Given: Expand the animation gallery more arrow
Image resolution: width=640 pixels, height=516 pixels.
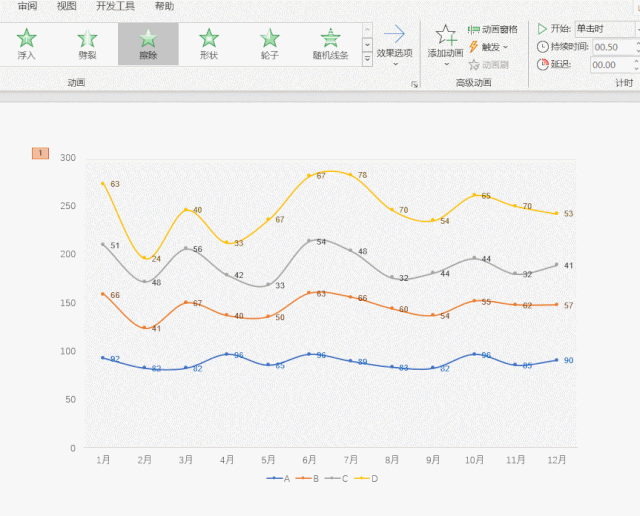Looking at the screenshot, I should coord(367,60).
